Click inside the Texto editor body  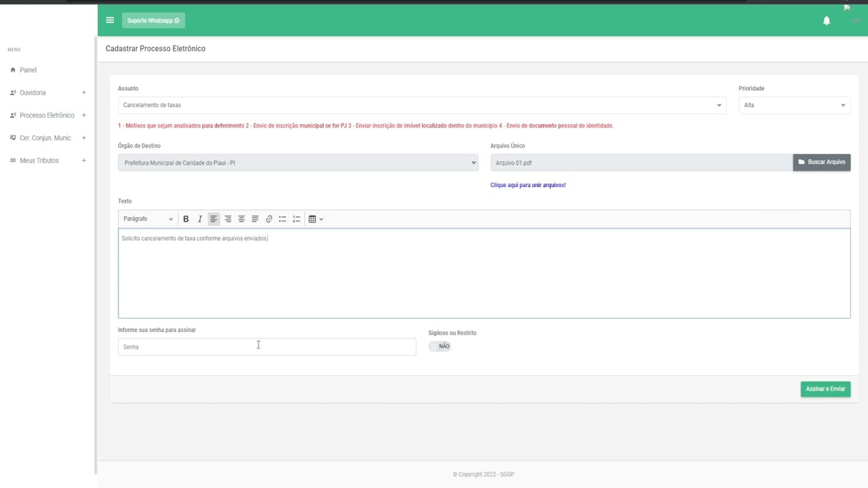click(484, 273)
